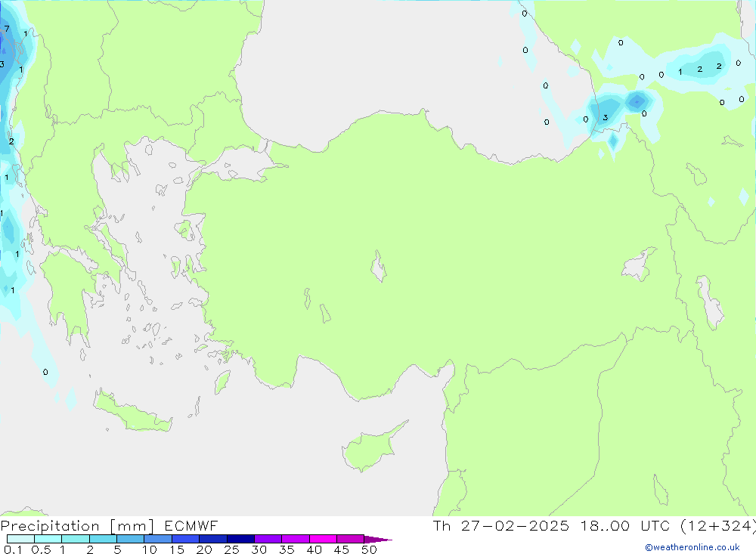Pick the legend swatch between 1 and 2
Viewport: 756px width, 554px height.
(76, 539)
